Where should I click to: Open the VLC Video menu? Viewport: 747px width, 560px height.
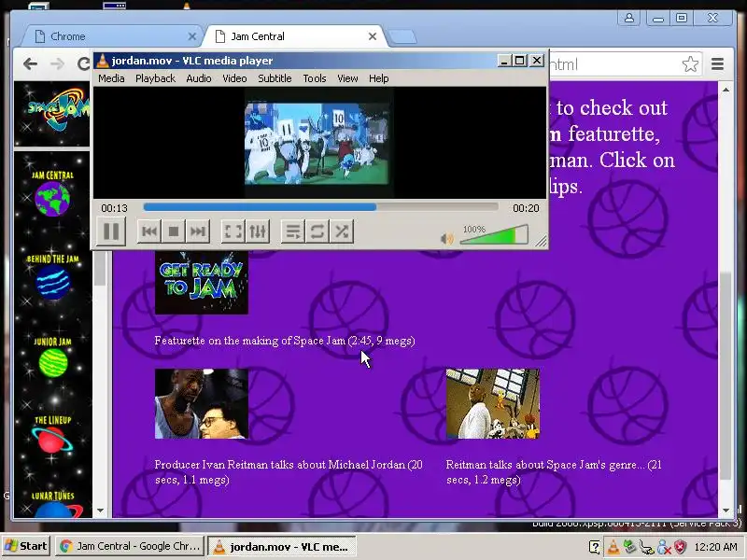pos(234,78)
